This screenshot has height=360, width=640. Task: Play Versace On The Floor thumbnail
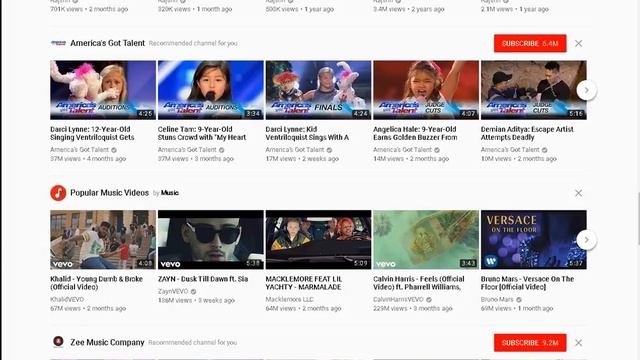coord(534,240)
